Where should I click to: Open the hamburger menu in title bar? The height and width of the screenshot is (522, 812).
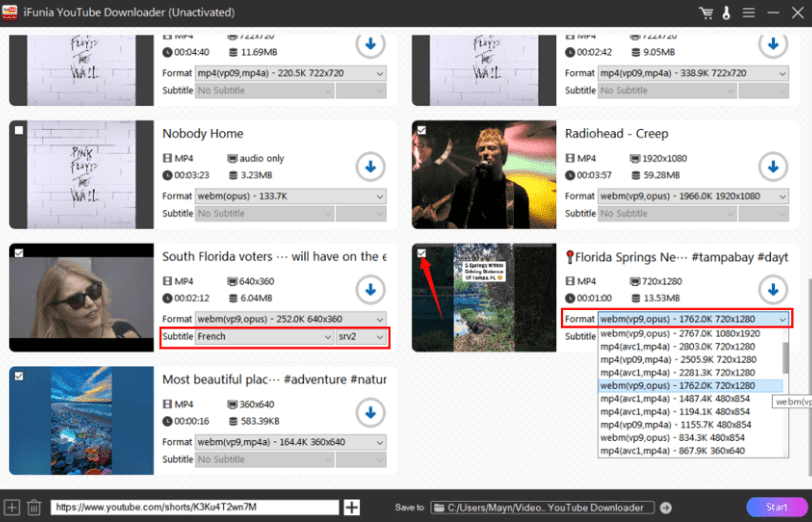coord(747,13)
